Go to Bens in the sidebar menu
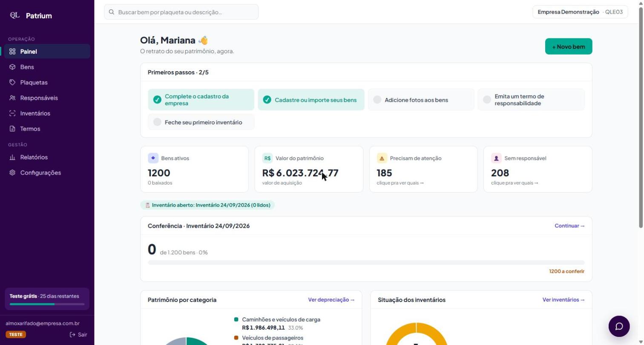644x345 pixels. click(x=47, y=67)
